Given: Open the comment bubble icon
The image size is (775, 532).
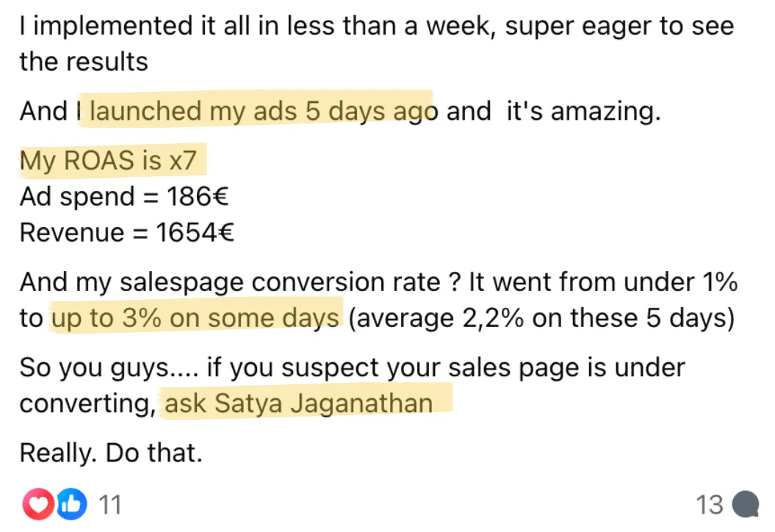Looking at the screenshot, I should (746, 504).
